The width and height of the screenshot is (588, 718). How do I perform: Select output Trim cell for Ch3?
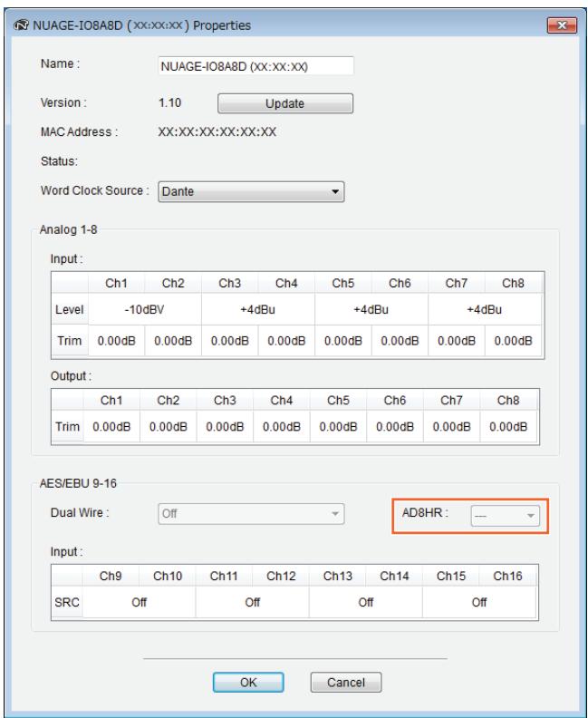225,426
